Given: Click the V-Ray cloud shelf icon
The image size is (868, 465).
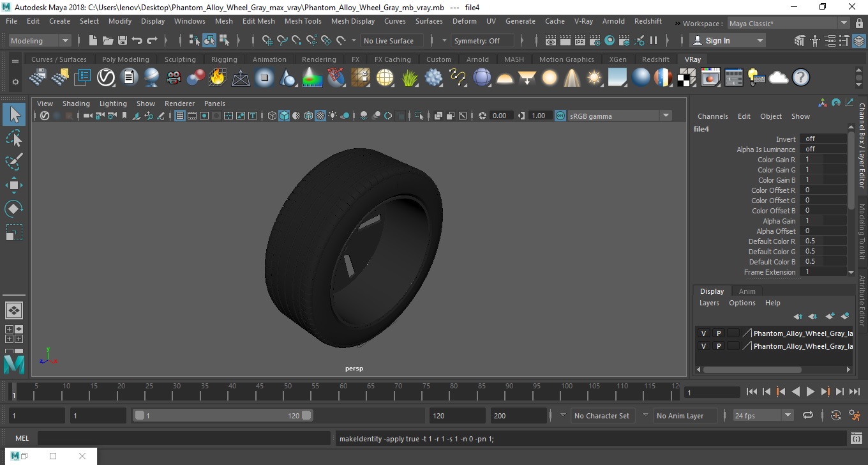Looking at the screenshot, I should point(778,78).
